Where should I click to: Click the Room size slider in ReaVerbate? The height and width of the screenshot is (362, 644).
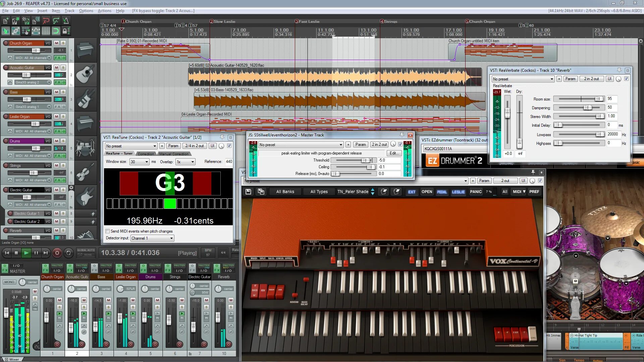pos(579,99)
